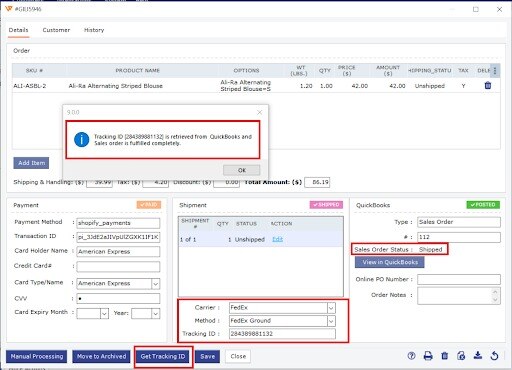Click the undo/refresh arrow icon

(x=495, y=356)
